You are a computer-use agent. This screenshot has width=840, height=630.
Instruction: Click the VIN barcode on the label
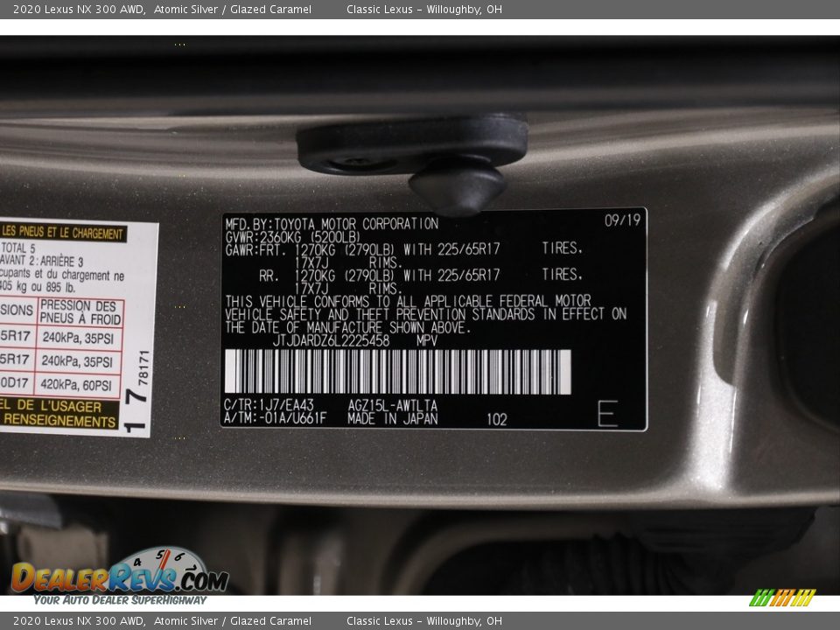397,372
